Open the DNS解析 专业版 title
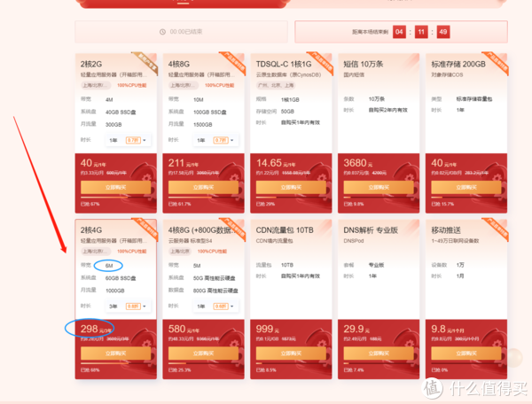 point(371,230)
